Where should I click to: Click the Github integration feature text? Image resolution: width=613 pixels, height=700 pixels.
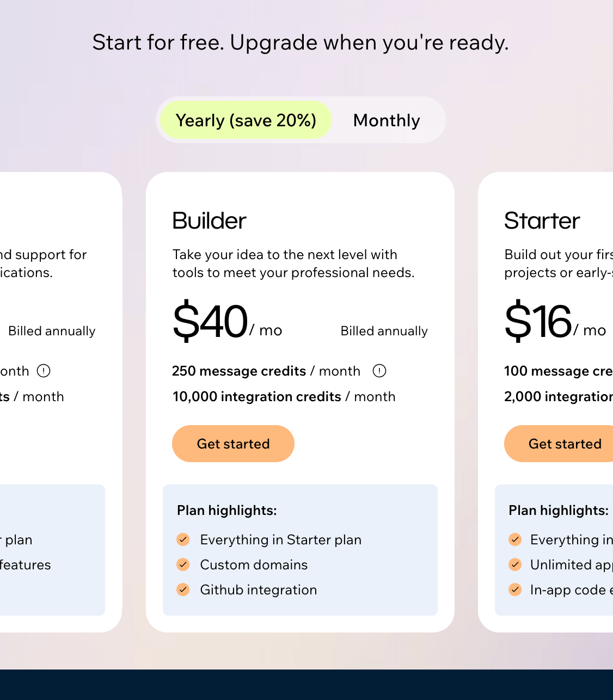pos(259,590)
